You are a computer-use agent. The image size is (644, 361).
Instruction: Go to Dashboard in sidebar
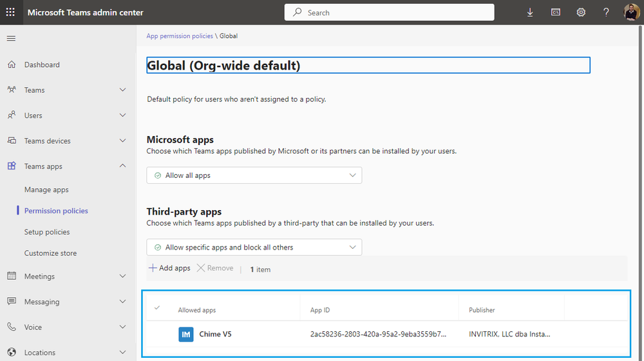click(x=42, y=64)
